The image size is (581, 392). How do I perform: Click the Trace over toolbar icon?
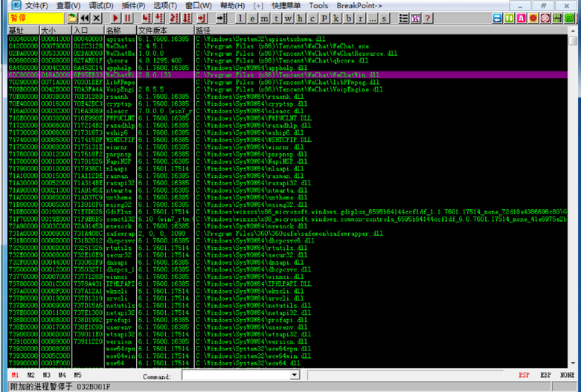pos(187,18)
